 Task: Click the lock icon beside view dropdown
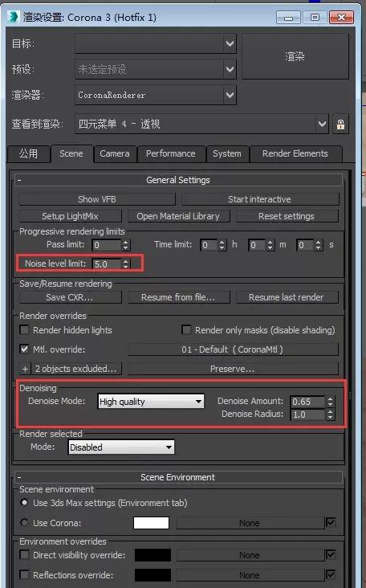(340, 125)
